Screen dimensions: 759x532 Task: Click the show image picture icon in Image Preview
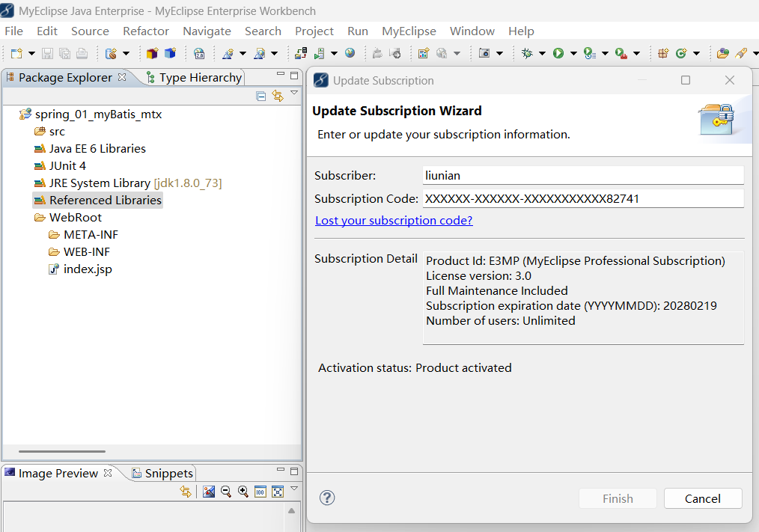209,492
